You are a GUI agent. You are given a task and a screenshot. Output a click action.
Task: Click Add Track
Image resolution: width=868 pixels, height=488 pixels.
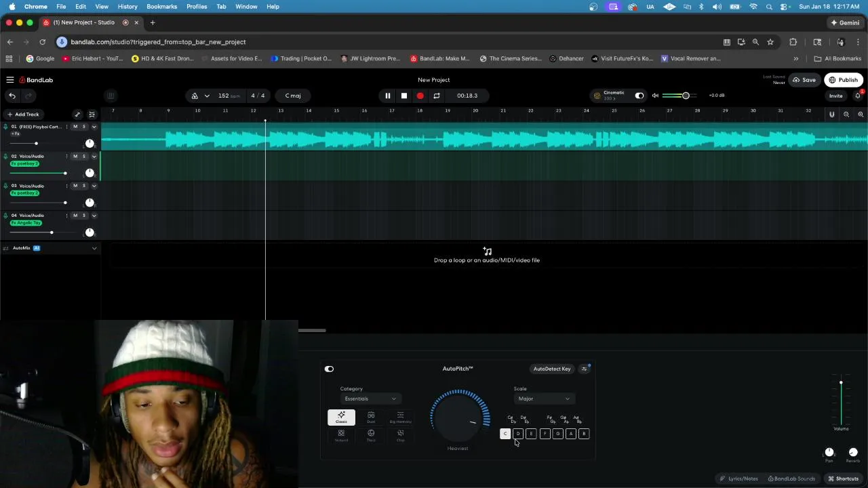tap(23, 115)
